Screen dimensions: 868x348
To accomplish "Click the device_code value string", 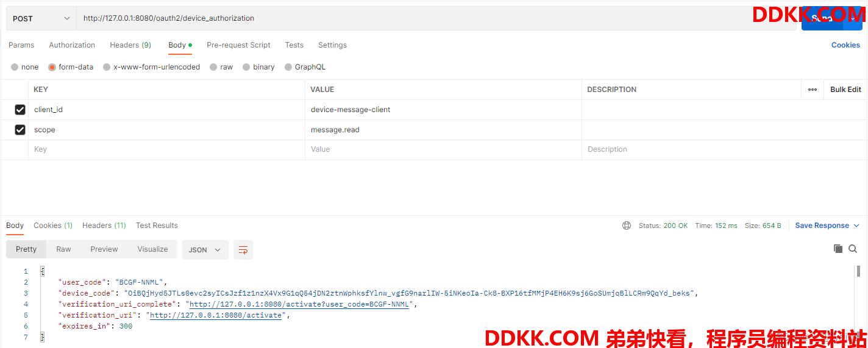I will click(x=410, y=293).
